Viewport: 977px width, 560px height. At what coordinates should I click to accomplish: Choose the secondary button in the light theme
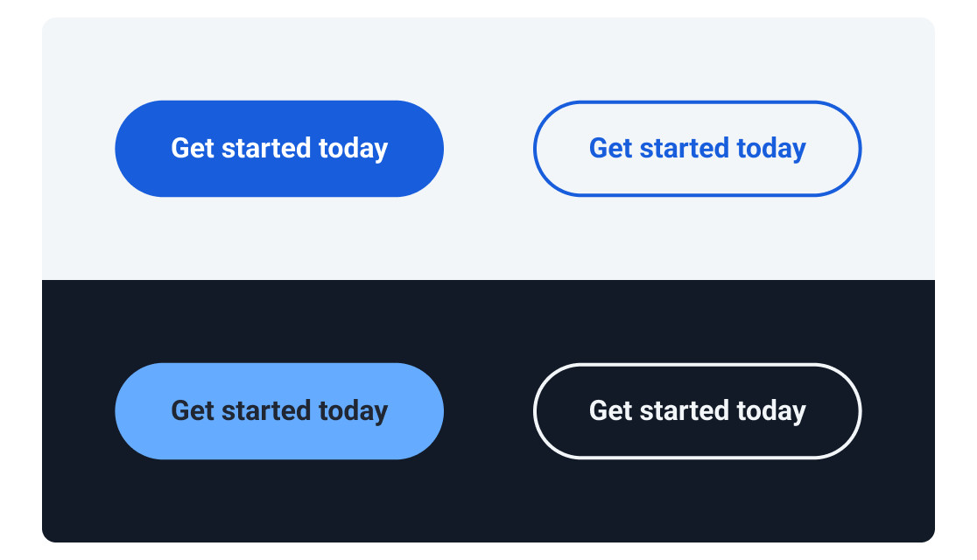[x=697, y=149]
